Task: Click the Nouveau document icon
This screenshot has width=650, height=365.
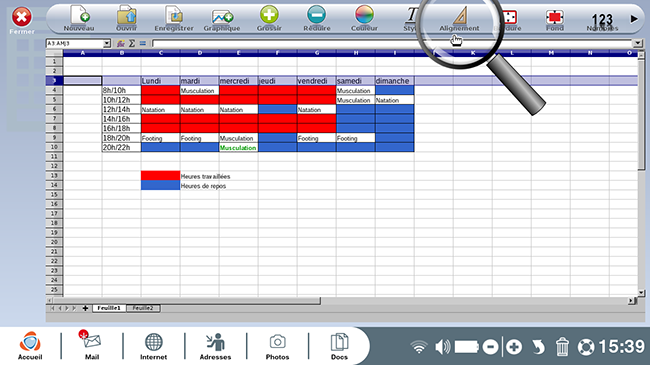Action: (79, 18)
